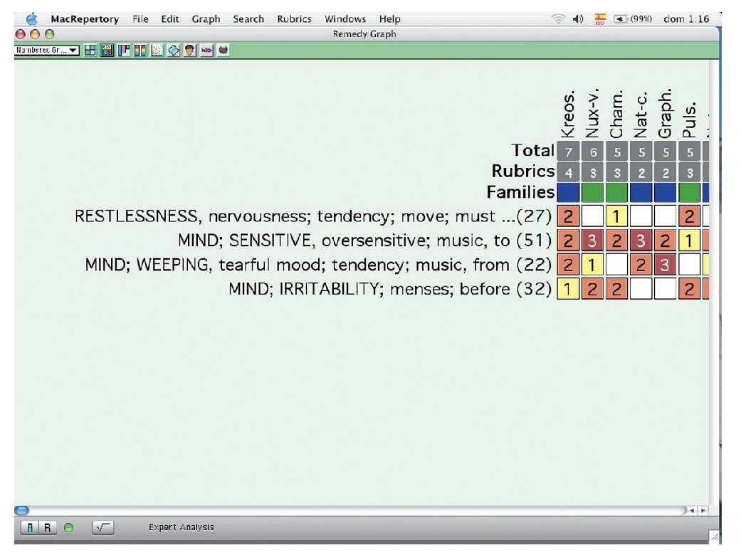The height and width of the screenshot is (560, 741).
Task: Open the Numbered Graph style dropdown
Action: click(47, 51)
